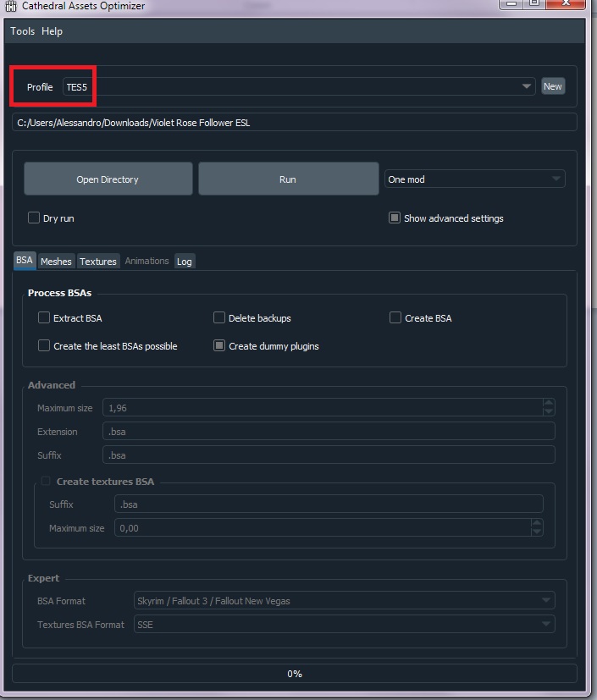Minimize the Cathedral Assets Optimizer window
Screen dimensions: 597x700
[511, 3]
